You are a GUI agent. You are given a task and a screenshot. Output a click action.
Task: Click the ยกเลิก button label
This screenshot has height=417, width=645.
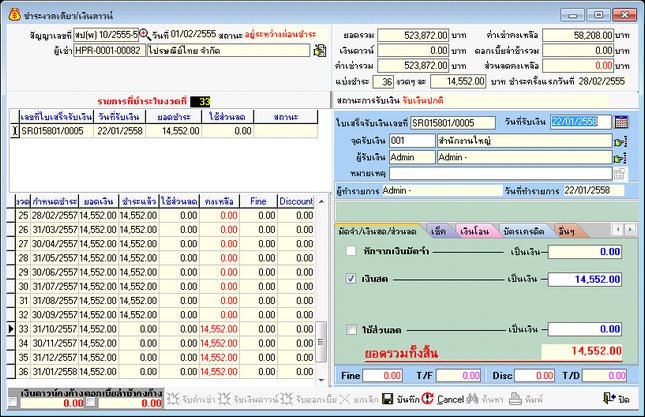366,399
